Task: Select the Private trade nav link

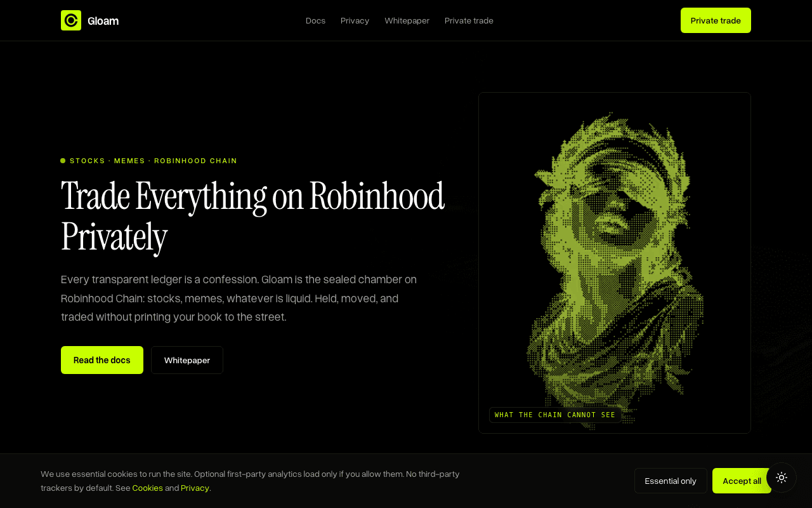Action: click(469, 20)
